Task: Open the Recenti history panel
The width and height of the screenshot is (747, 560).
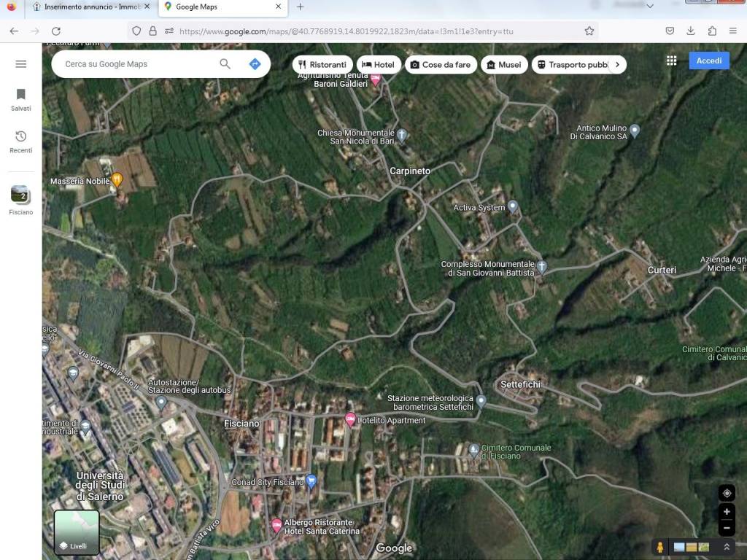Action: coord(20,140)
